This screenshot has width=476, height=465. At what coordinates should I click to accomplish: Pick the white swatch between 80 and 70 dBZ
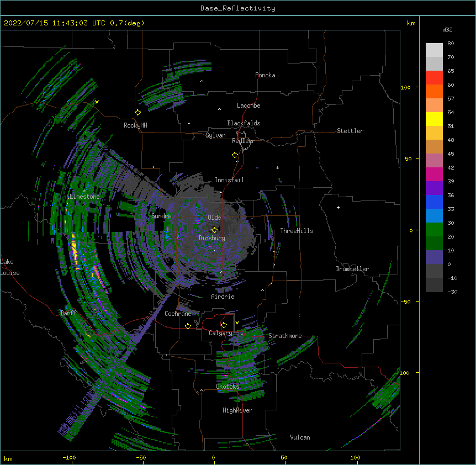click(x=434, y=50)
